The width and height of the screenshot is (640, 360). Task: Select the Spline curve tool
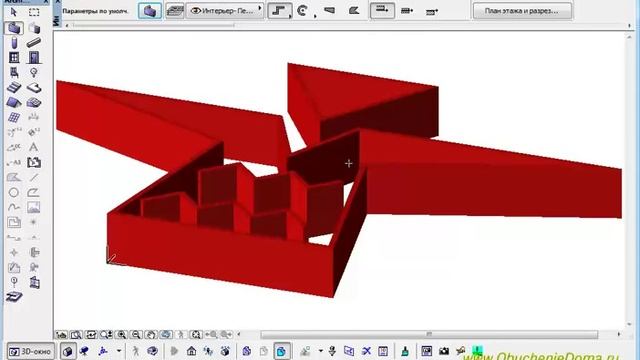[x=14, y=207]
